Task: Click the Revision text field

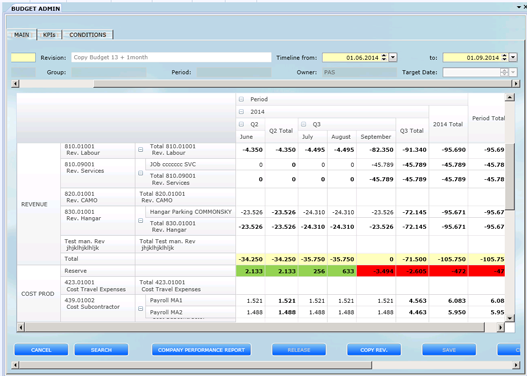Action: [171, 57]
